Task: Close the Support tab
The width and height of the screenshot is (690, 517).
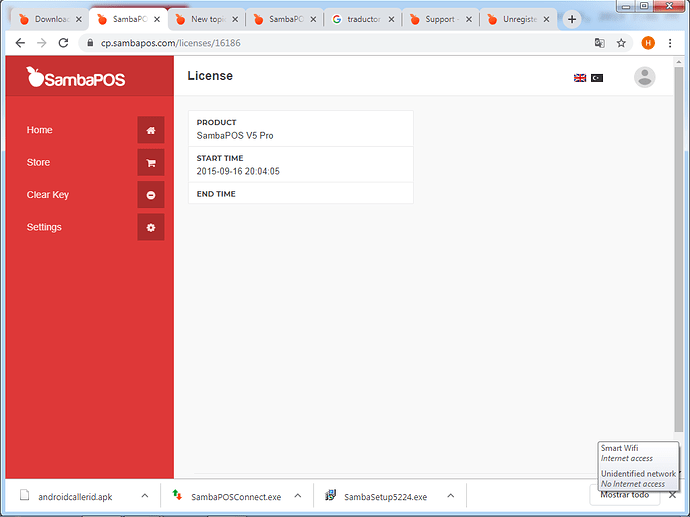Action: [x=469, y=19]
